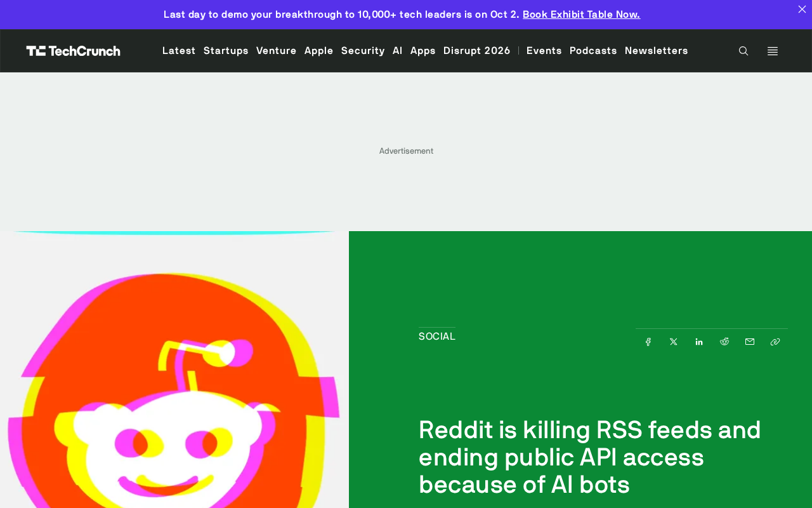Open the Security section
Image resolution: width=812 pixels, height=508 pixels.
tap(363, 51)
